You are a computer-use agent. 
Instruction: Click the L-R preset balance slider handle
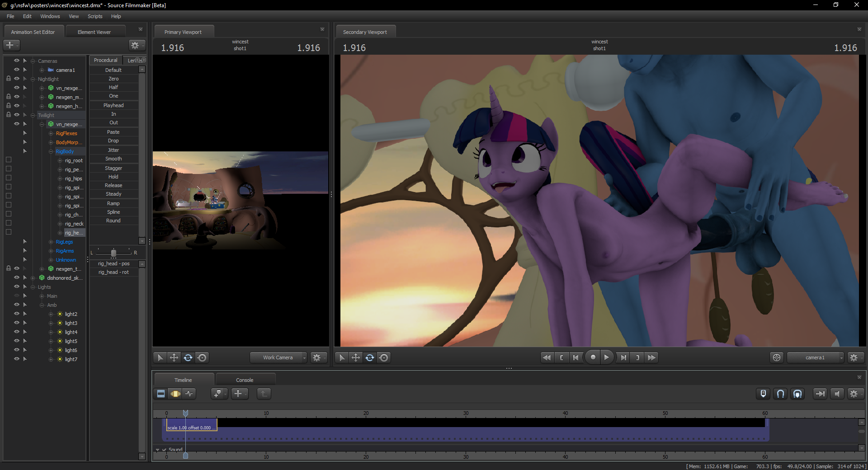[113, 253]
